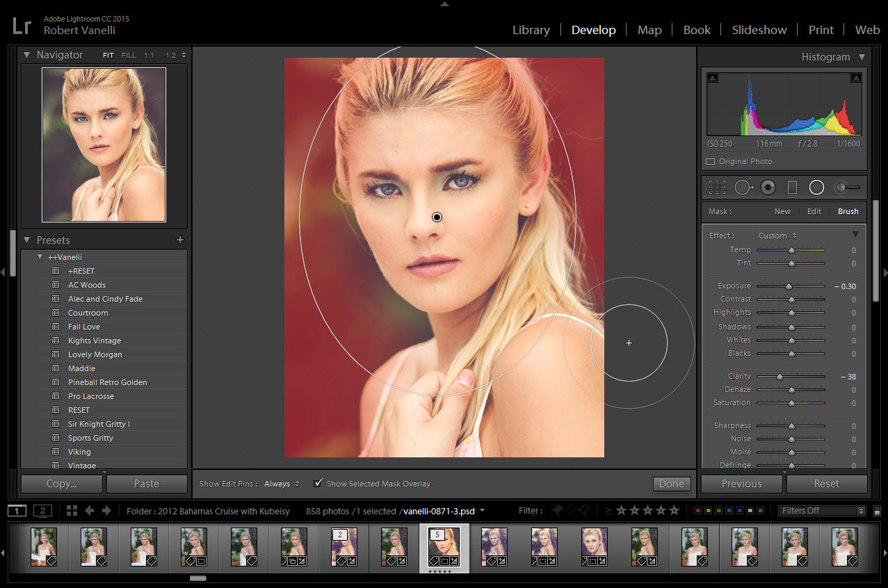Open the Slideshow module
The image size is (888, 588).
[759, 30]
